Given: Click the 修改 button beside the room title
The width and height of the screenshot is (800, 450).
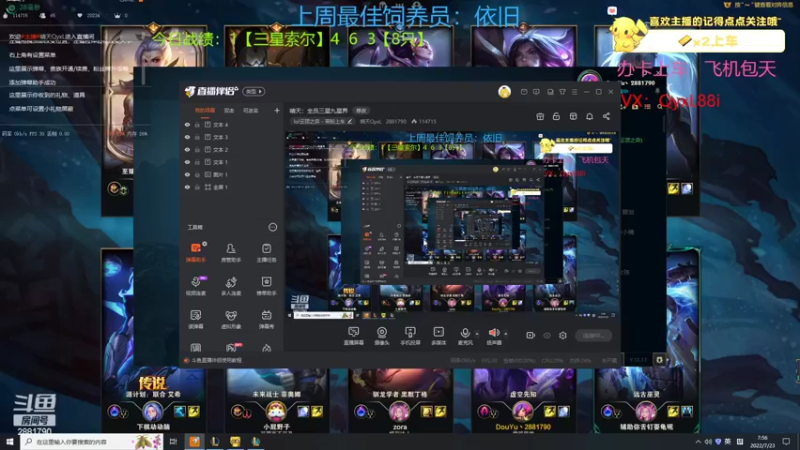Looking at the screenshot, I should point(361,110).
